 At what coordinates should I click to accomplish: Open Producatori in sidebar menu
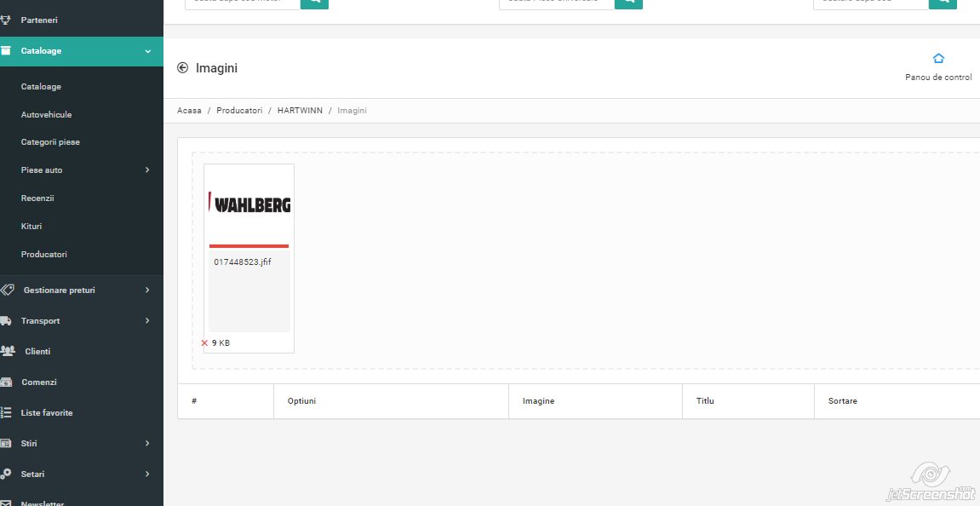(x=43, y=254)
